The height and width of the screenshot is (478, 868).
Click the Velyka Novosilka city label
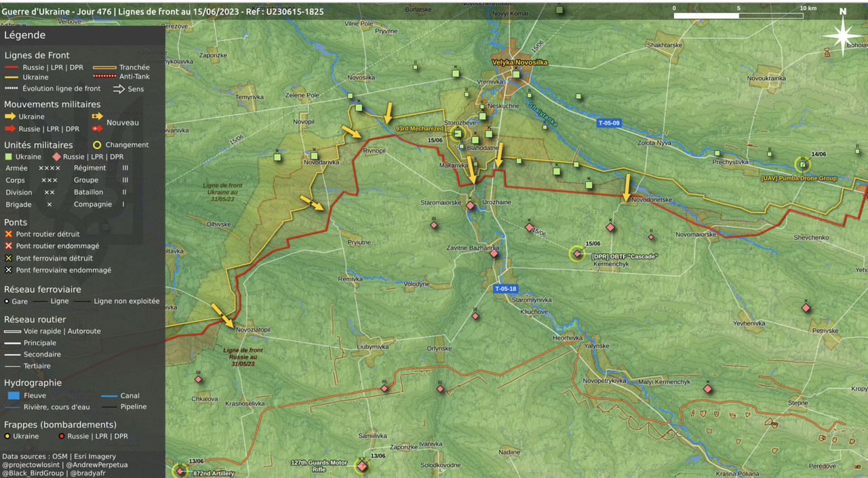(519, 62)
